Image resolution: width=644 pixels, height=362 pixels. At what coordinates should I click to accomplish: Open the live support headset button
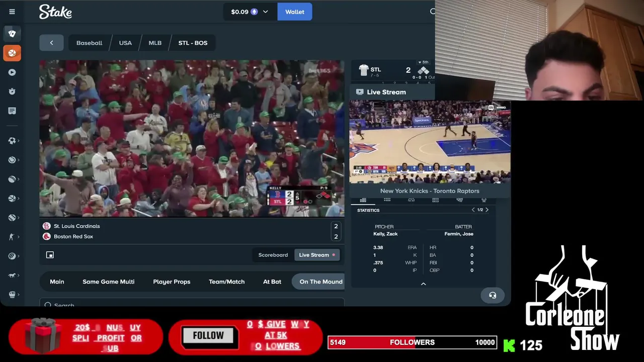[x=493, y=296]
